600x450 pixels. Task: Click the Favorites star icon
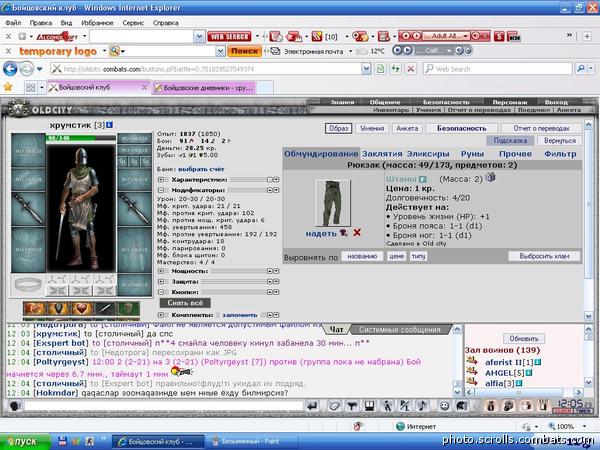8,87
